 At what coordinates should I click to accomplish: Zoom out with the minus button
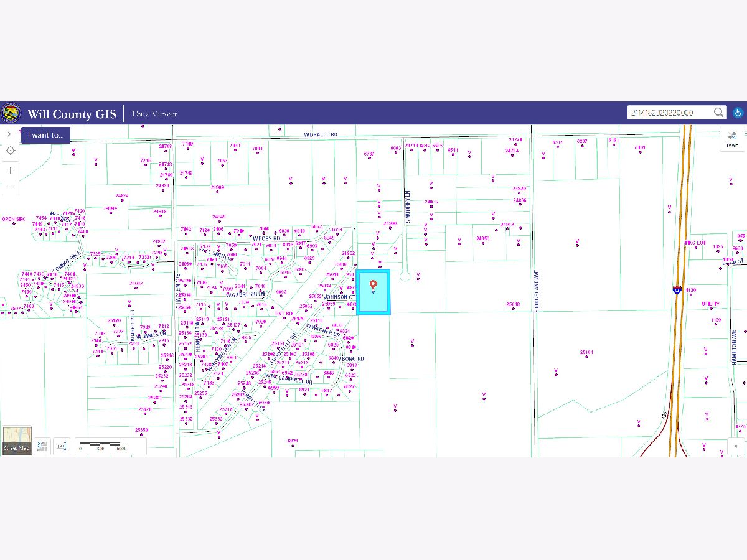click(x=11, y=187)
